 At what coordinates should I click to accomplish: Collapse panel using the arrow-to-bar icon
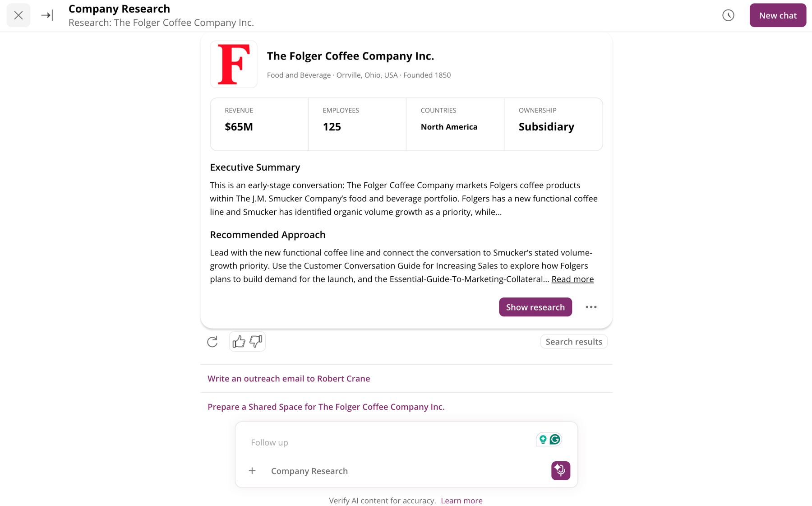(47, 15)
